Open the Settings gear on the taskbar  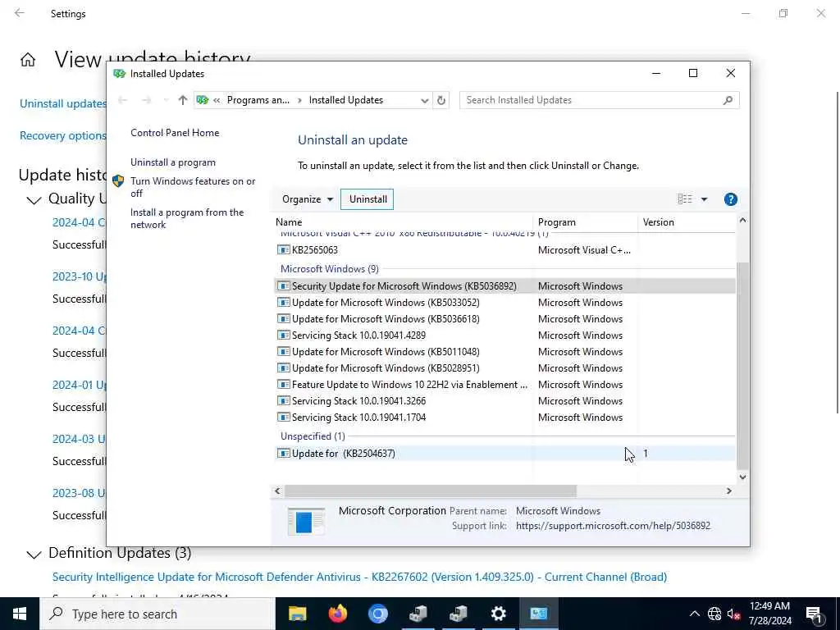(x=498, y=614)
